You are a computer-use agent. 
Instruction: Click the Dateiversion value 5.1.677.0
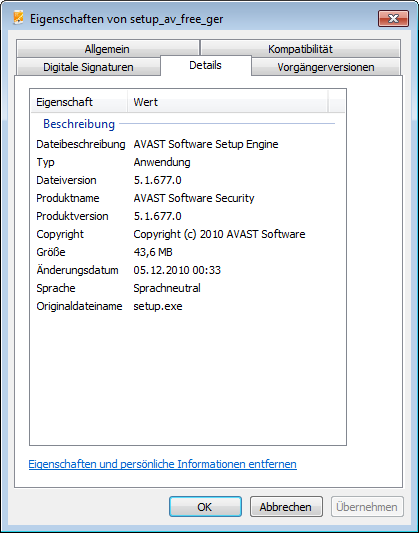157,180
